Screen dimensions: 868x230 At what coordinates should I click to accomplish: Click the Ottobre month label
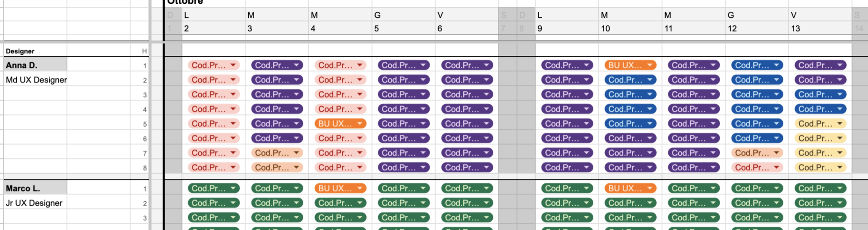click(x=185, y=2)
